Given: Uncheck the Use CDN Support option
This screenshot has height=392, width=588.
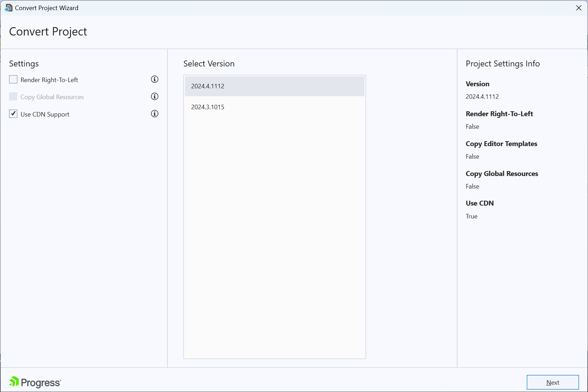Looking at the screenshot, I should pos(13,114).
